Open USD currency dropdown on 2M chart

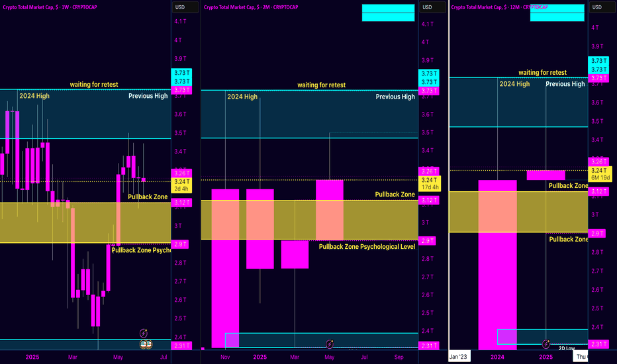click(x=432, y=7)
